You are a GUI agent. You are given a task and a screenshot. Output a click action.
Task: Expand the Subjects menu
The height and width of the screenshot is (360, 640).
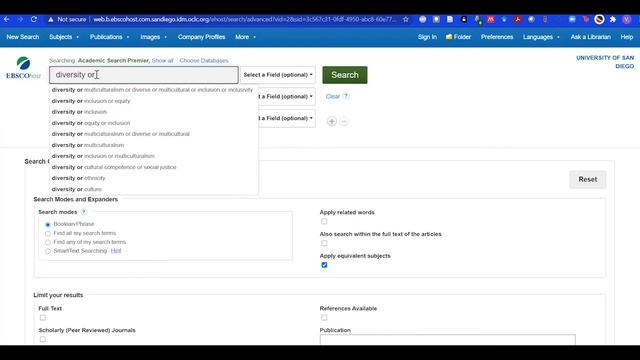pos(64,37)
